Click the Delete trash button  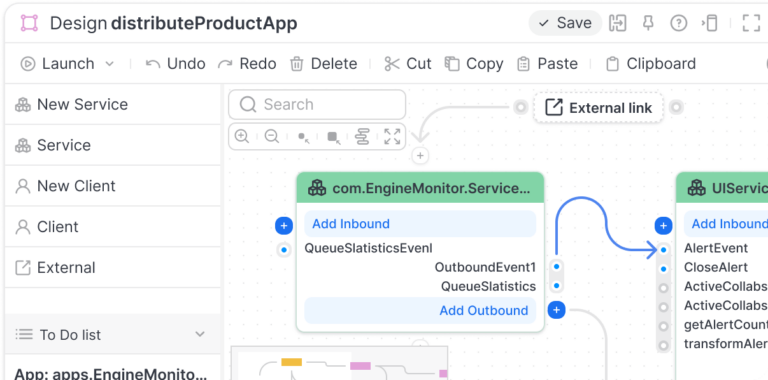pyautogui.click(x=323, y=64)
